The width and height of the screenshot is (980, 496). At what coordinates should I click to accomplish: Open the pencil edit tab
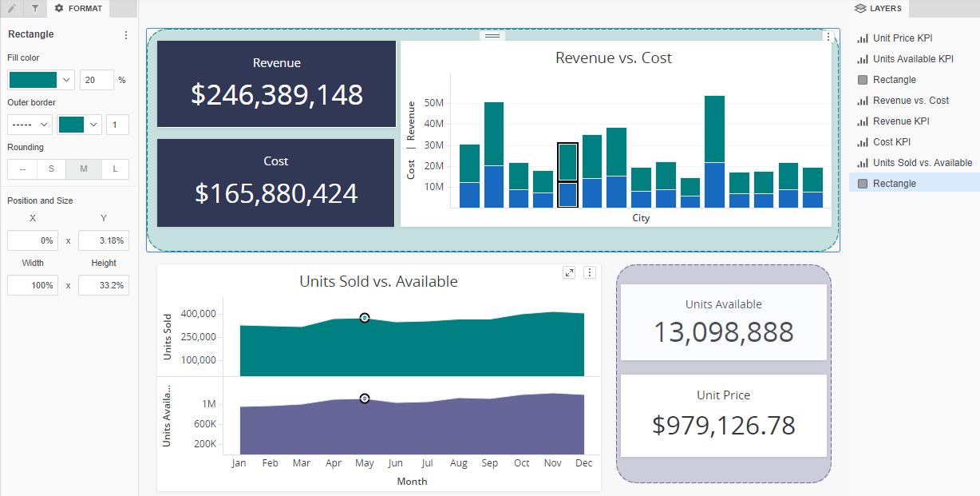11,8
